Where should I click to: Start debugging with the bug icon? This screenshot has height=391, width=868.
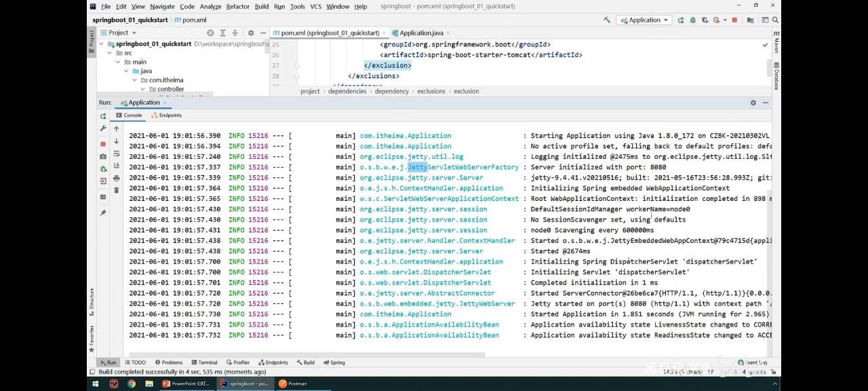692,20
